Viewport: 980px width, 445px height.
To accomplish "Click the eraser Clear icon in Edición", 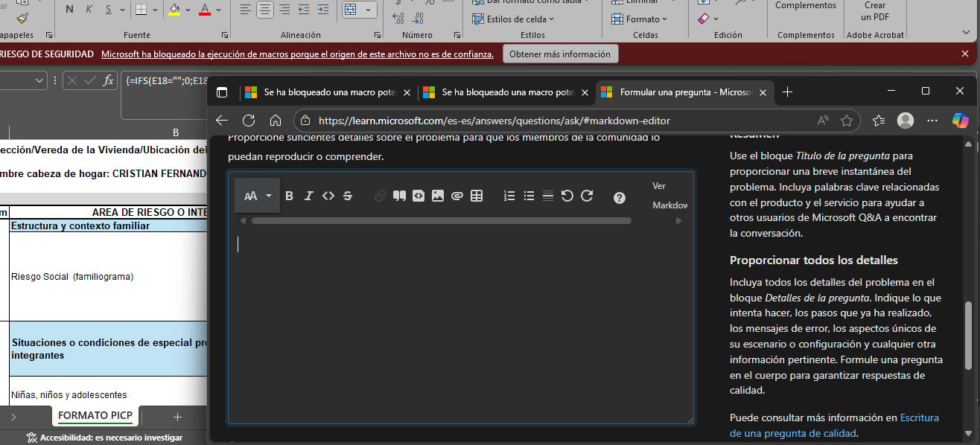I will coord(704,18).
